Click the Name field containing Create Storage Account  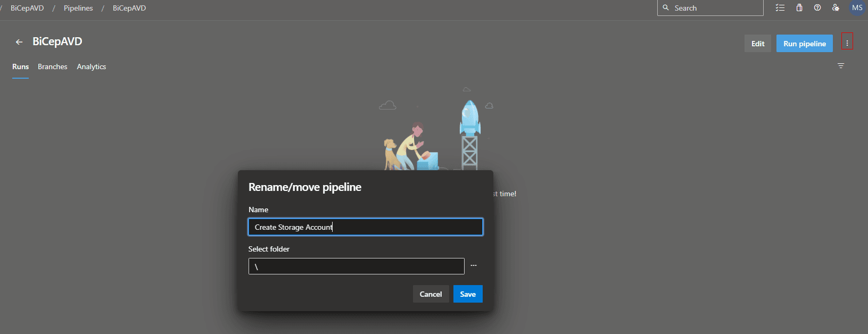366,227
